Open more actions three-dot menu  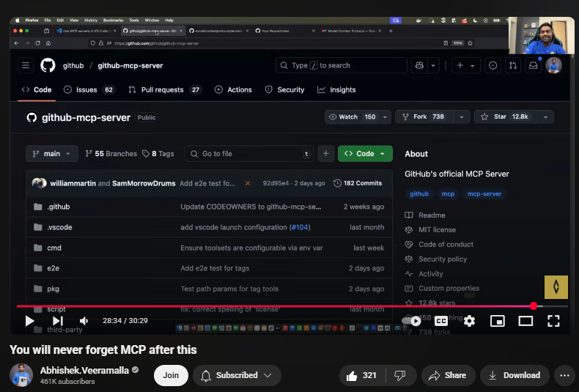tap(564, 375)
